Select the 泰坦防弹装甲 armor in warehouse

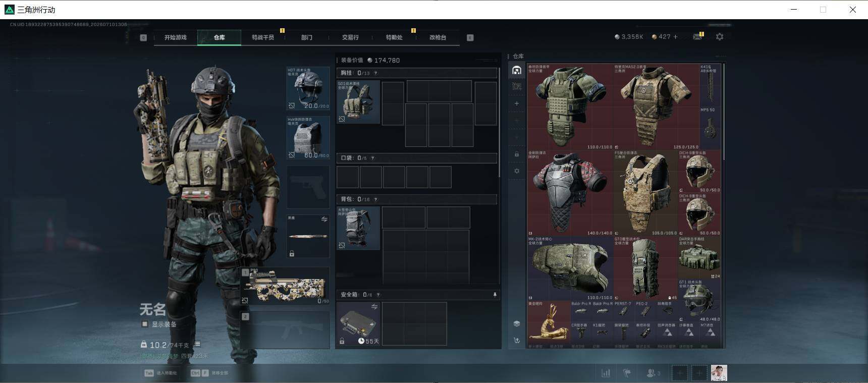570,106
